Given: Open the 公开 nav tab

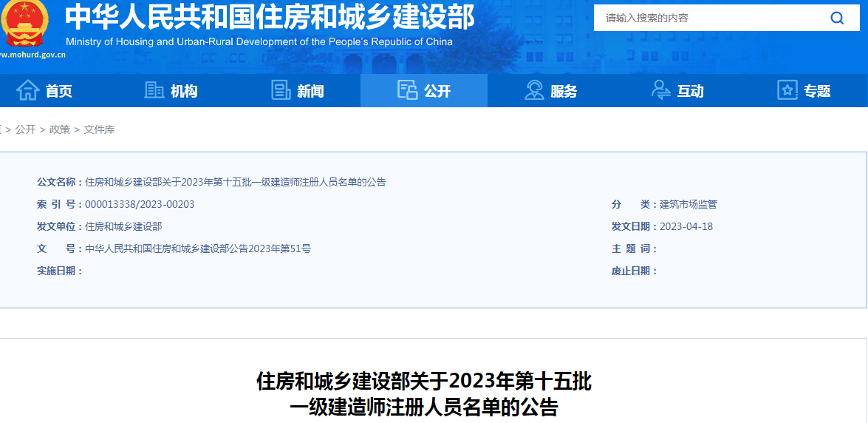Looking at the screenshot, I should click(424, 90).
